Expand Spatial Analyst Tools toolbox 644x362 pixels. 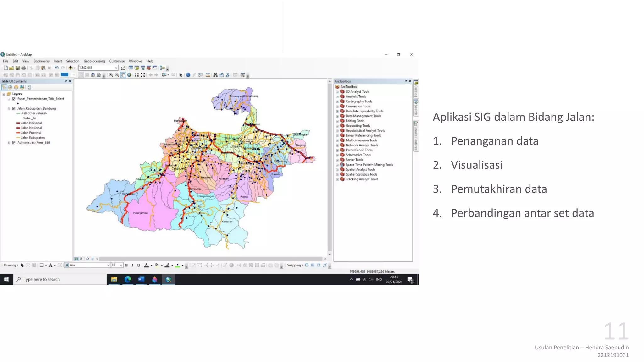click(x=337, y=170)
